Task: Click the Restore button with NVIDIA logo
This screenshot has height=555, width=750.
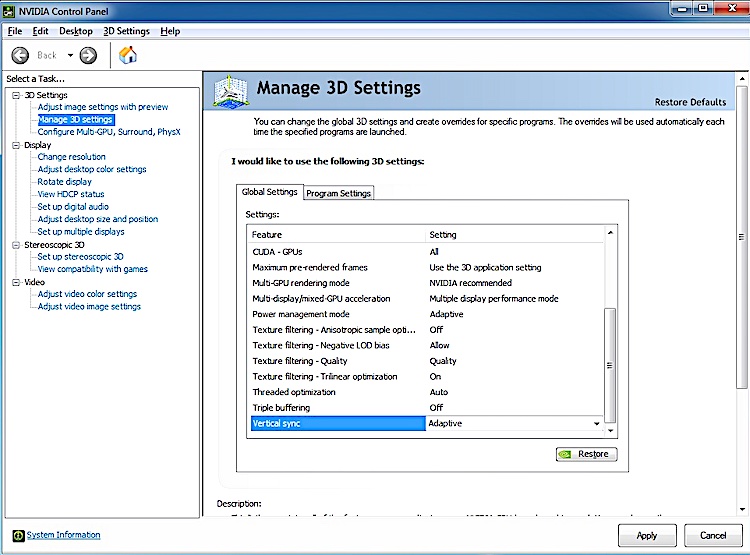Action: coord(586,454)
